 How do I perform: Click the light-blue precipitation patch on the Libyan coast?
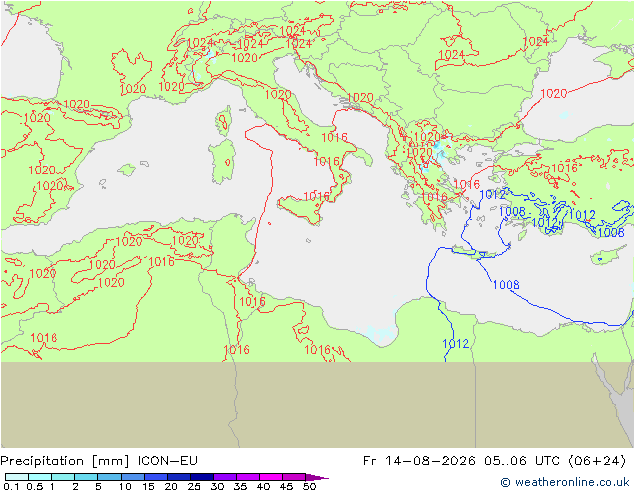pyautogui.click(x=381, y=334)
